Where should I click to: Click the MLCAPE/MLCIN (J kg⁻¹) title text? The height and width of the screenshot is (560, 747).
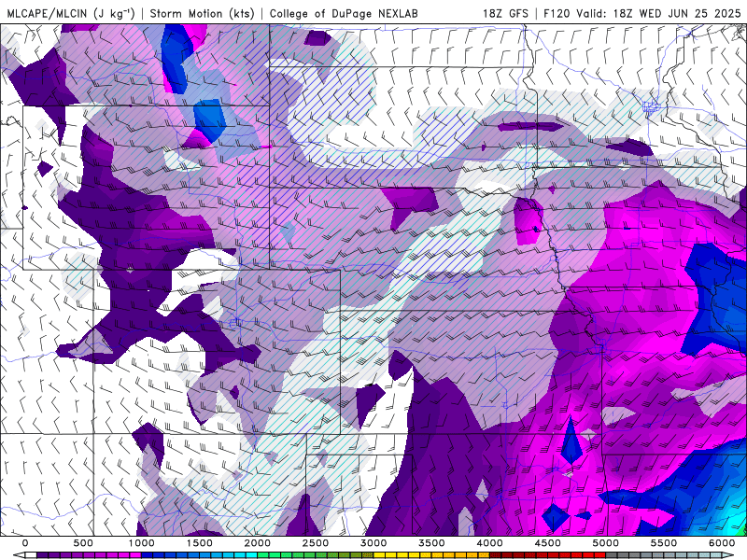tap(72, 13)
